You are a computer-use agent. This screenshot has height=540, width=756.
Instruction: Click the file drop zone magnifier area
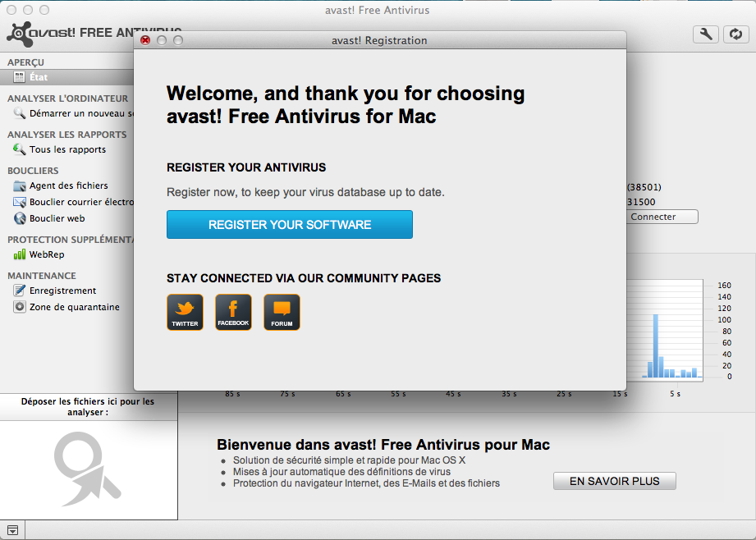[x=89, y=470]
